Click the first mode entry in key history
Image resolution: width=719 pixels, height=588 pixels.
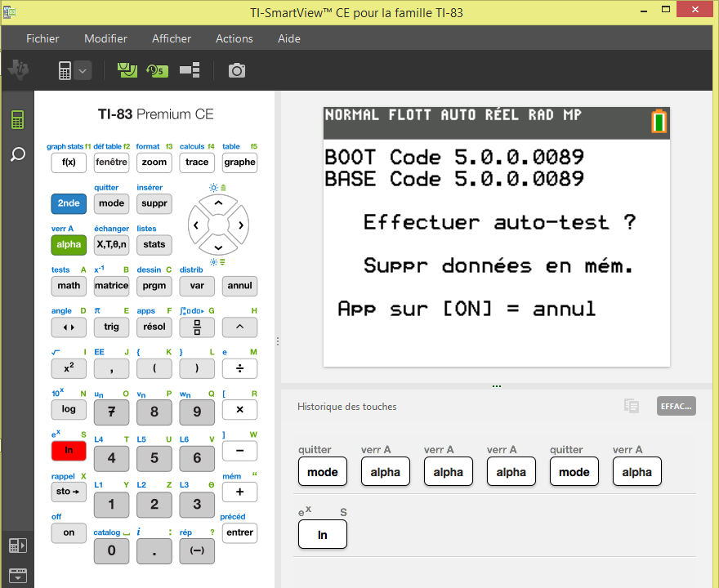(323, 471)
